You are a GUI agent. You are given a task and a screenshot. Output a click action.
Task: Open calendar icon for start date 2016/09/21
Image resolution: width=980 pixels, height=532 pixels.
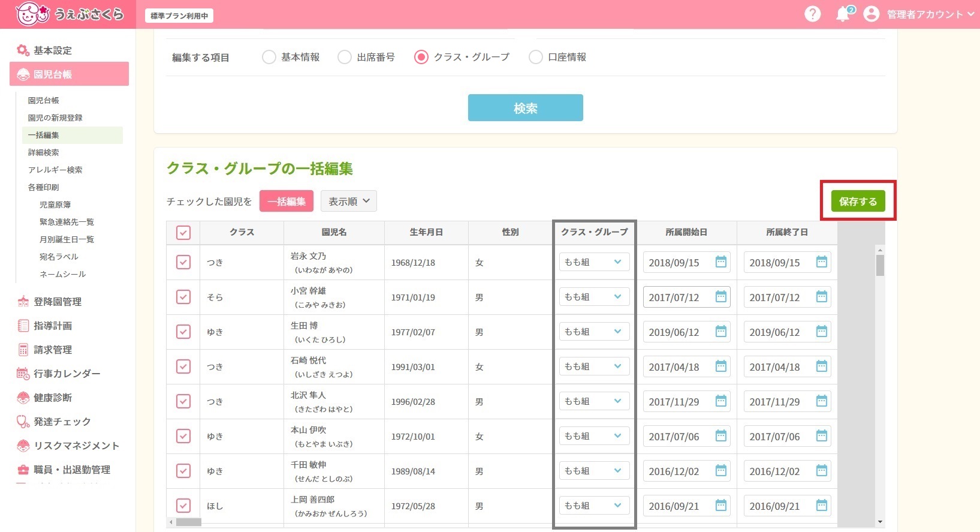721,506
